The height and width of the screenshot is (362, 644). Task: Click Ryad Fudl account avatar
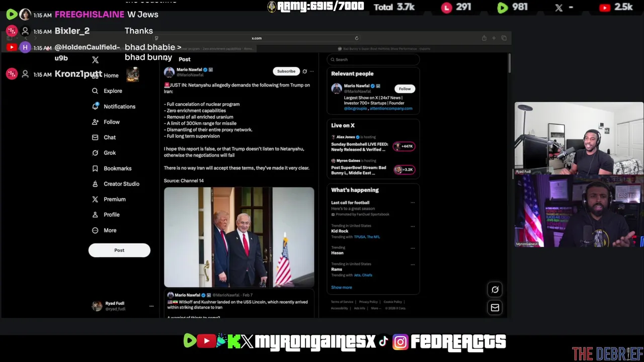coord(97,306)
